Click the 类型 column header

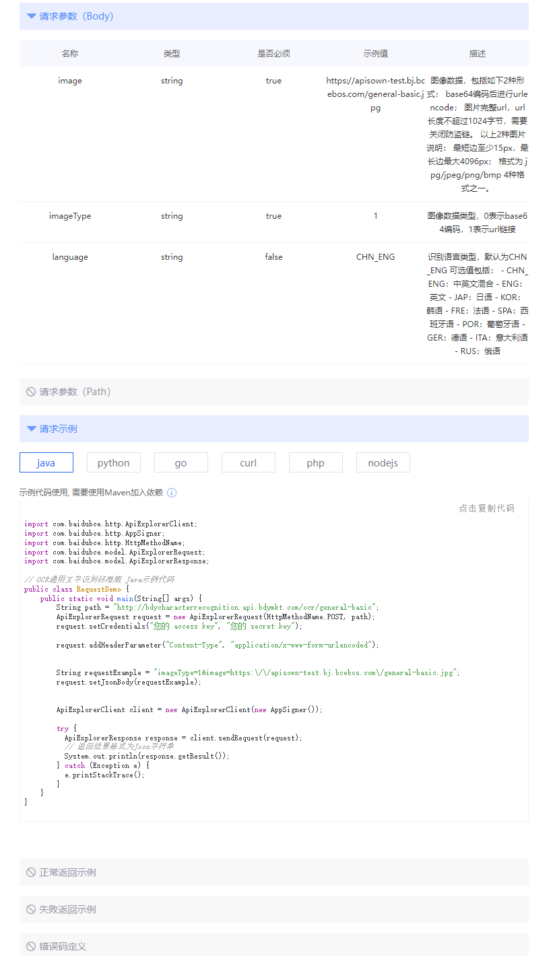172,54
